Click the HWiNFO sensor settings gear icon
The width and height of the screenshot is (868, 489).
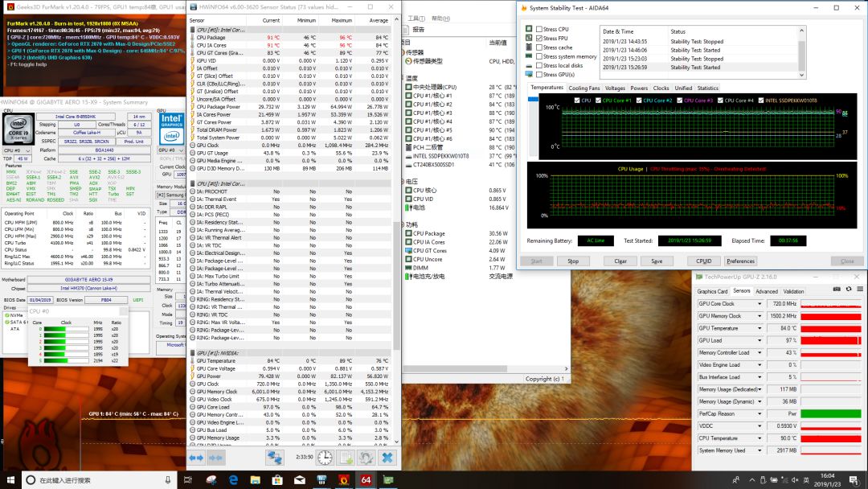[366, 457]
